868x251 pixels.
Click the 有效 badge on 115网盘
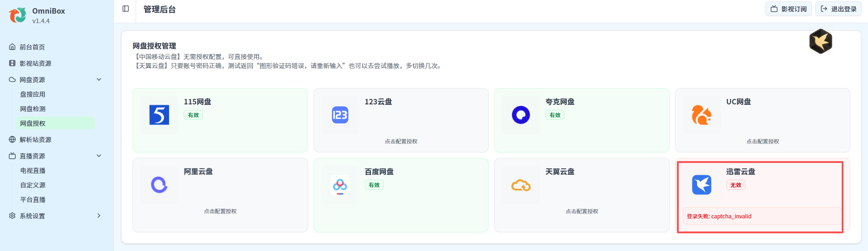(x=193, y=115)
